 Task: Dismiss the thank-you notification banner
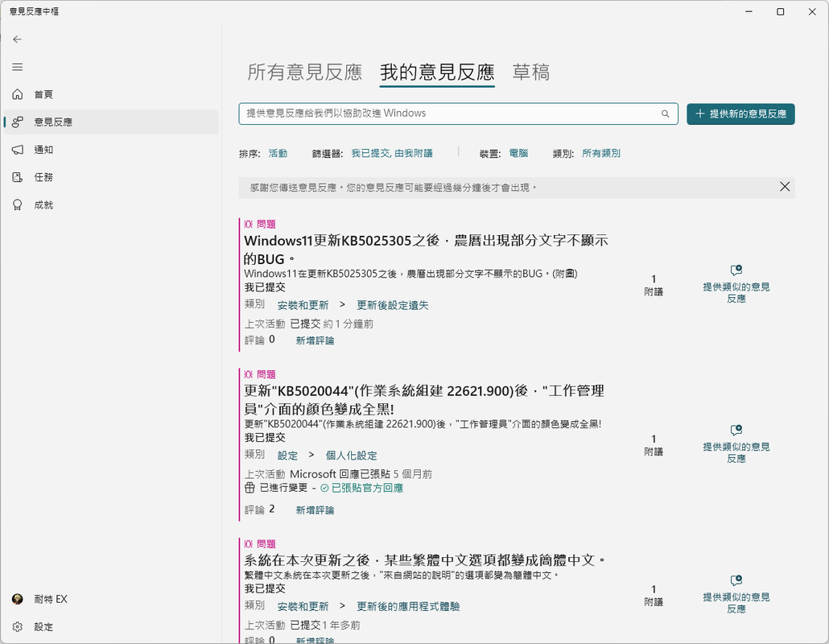coord(785,187)
